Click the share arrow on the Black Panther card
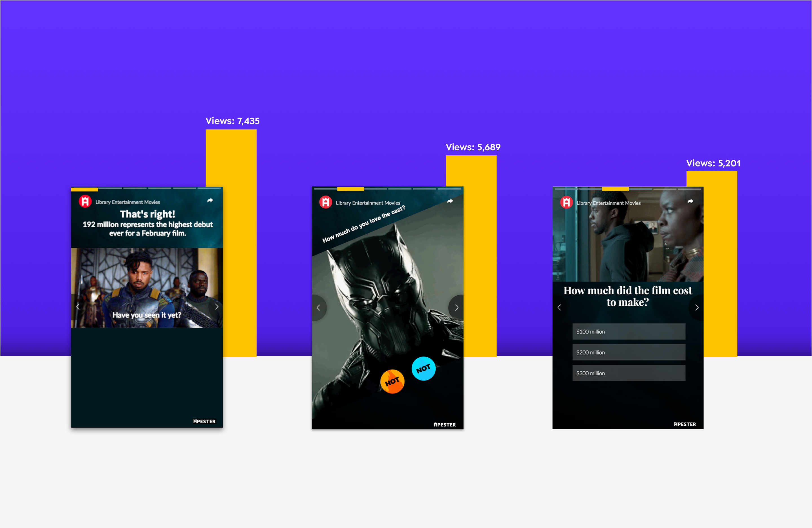Viewport: 812px width, 528px height. 450,201
